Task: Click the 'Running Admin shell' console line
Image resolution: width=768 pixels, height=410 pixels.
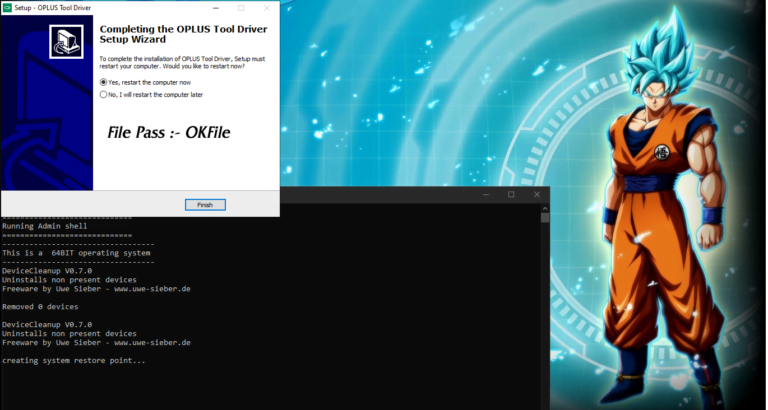Action: (45, 226)
